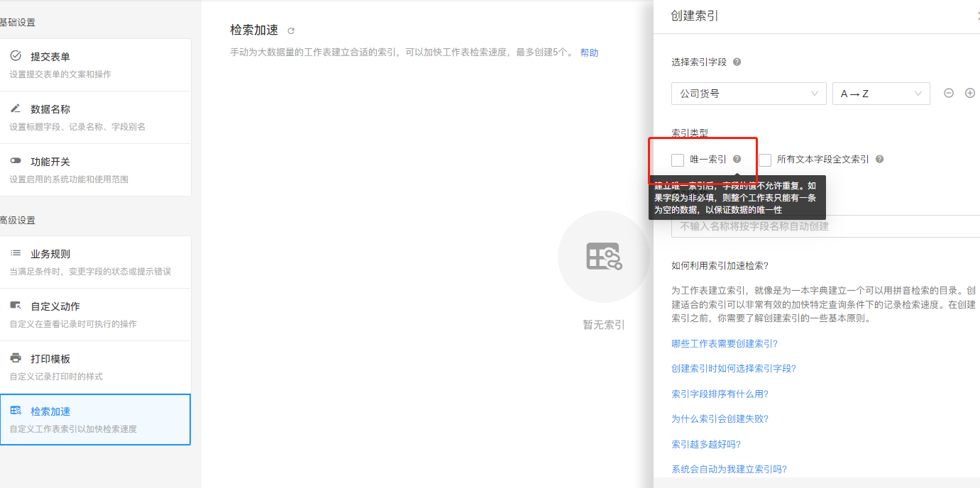Click help icon beside 所有文本字段全文索引
This screenshot has width=980, height=488.
[x=879, y=160]
